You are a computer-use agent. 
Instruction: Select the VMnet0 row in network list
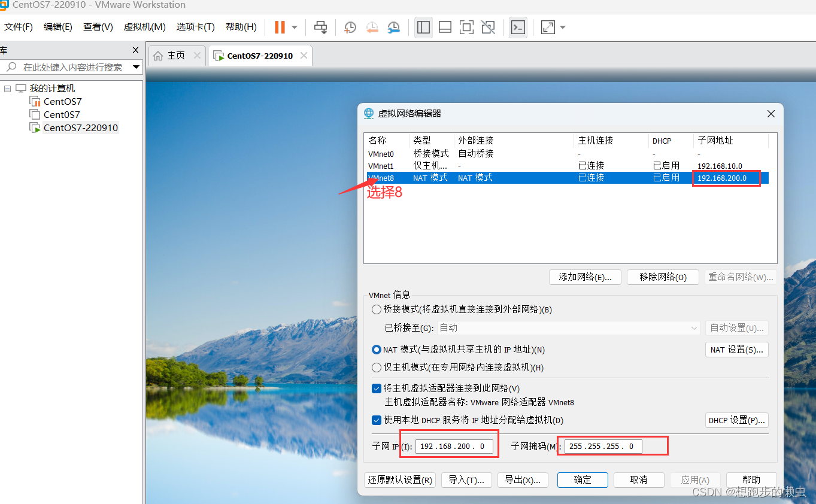click(x=567, y=154)
